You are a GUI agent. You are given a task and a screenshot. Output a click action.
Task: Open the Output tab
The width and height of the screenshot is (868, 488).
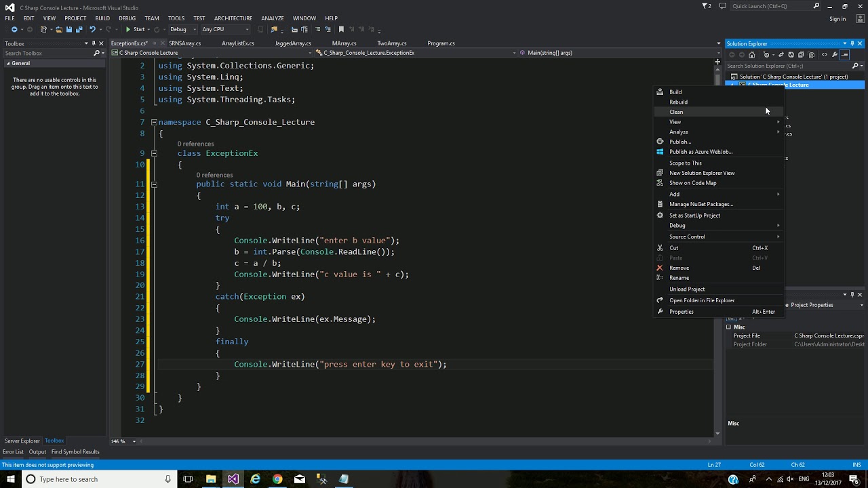[x=37, y=452]
